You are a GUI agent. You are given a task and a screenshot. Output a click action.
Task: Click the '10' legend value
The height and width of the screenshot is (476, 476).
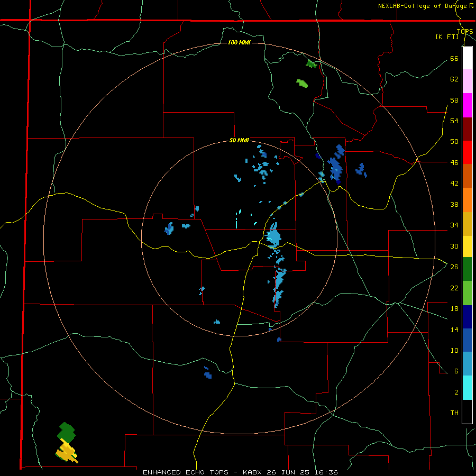pos(454,350)
